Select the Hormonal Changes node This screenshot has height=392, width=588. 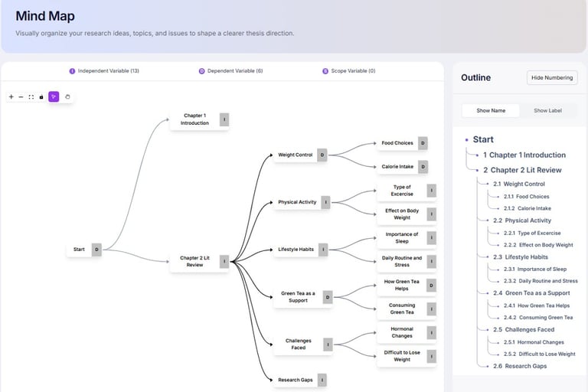[401, 332]
